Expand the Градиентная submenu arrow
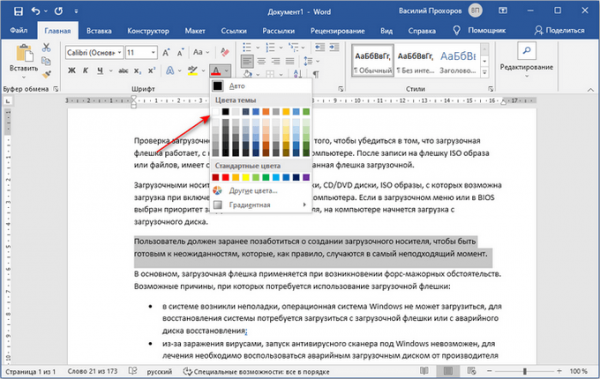600x379 pixels. (304, 205)
